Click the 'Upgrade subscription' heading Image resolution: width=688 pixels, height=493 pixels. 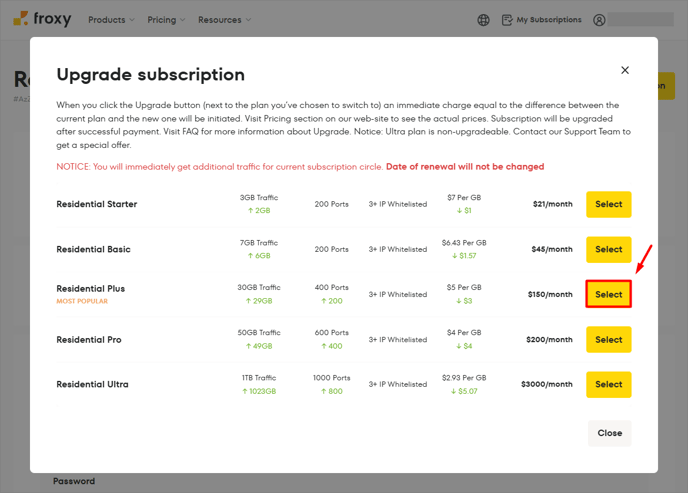click(150, 75)
